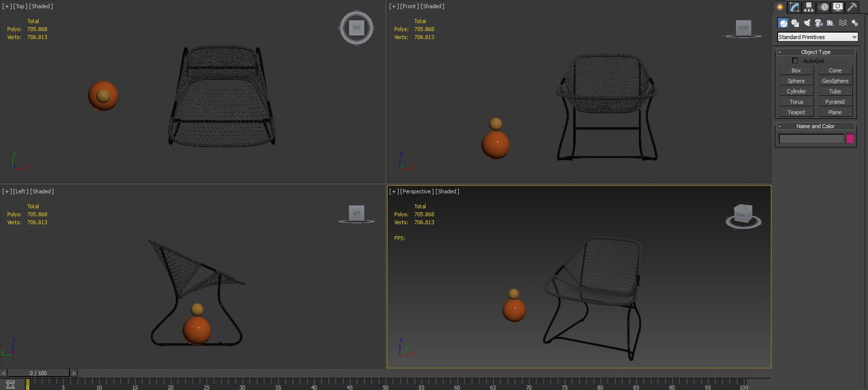Click the Teapot primitive button
This screenshot has width=868, height=390.
pyautogui.click(x=796, y=112)
